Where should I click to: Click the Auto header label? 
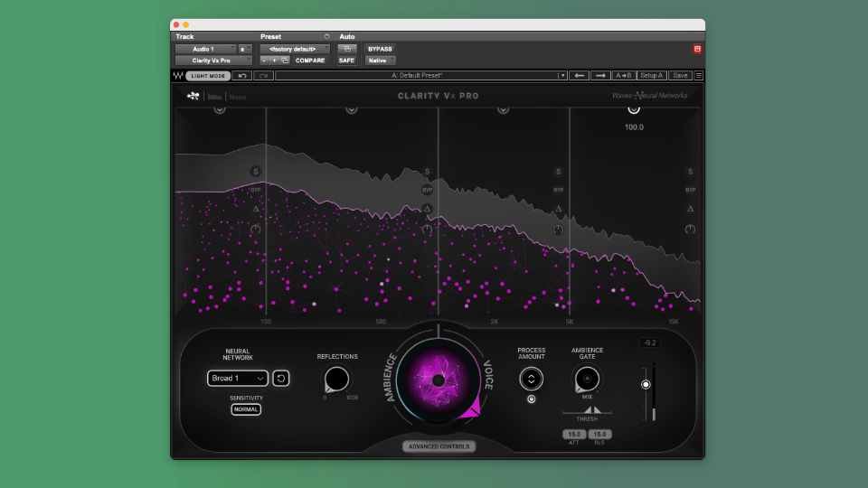pyautogui.click(x=346, y=36)
